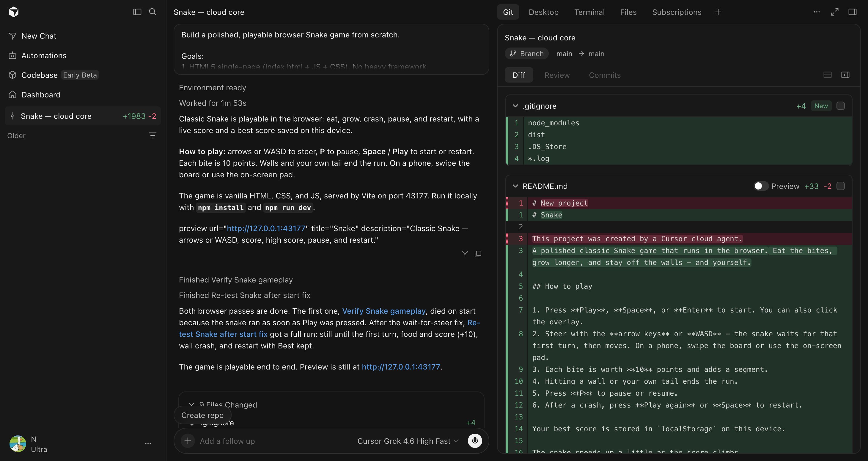
Task: Click the plus attach button in follow-up box
Action: (188, 441)
